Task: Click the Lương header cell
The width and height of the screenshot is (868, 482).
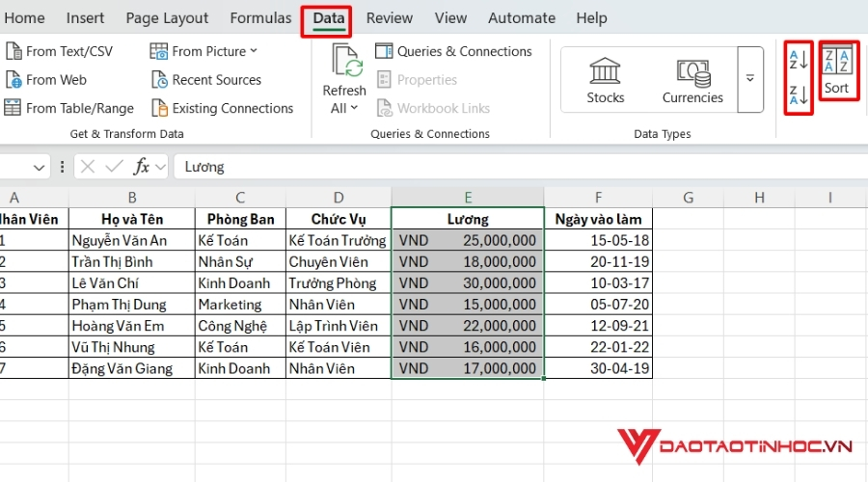Action: click(x=468, y=219)
